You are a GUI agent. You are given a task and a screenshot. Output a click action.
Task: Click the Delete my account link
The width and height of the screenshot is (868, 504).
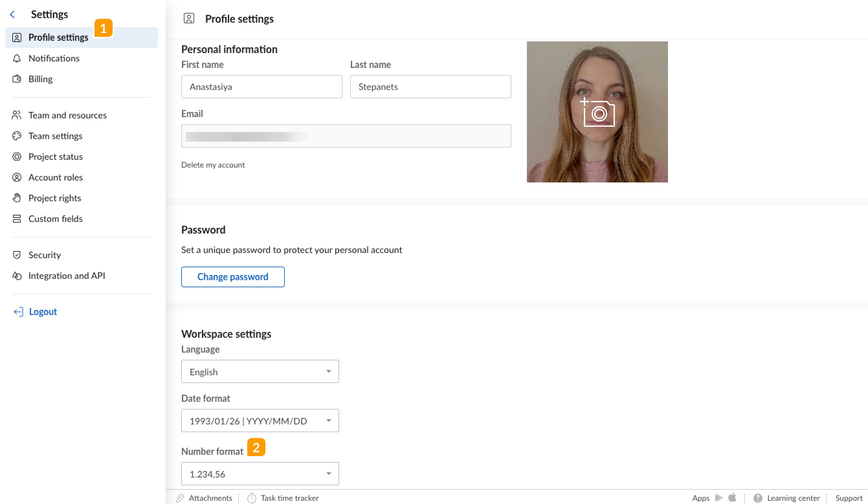point(213,165)
